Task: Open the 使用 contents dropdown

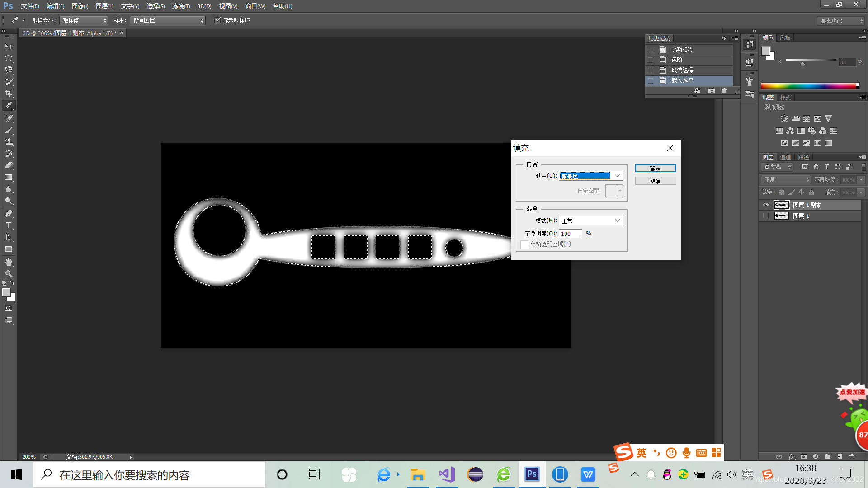Action: point(591,176)
